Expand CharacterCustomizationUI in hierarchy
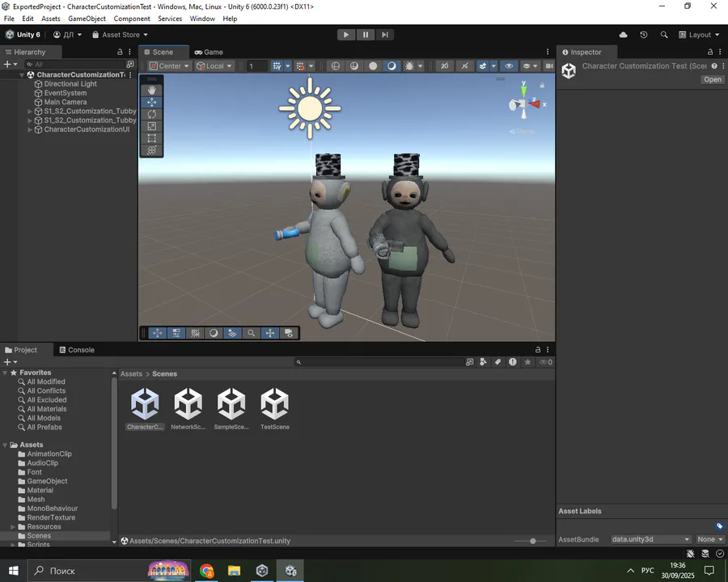 coord(30,129)
